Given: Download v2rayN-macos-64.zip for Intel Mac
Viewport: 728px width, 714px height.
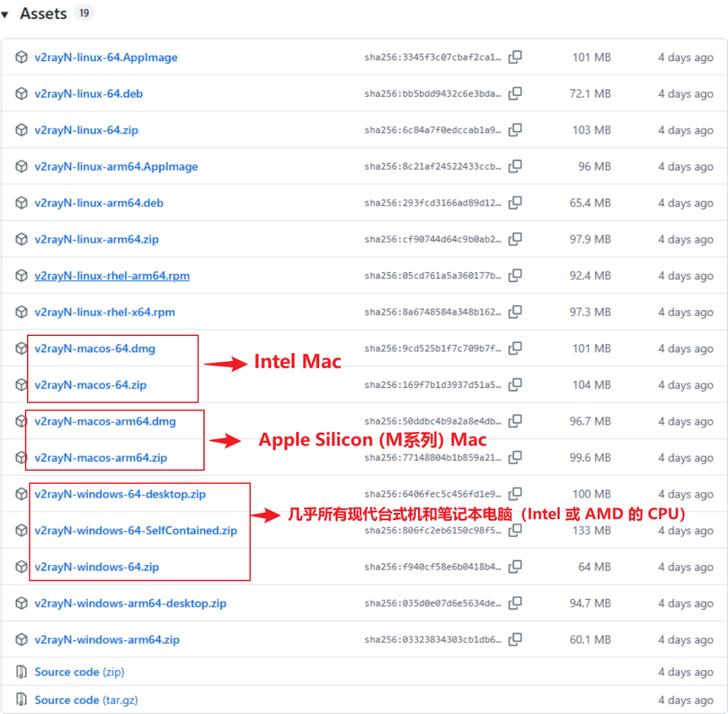Looking at the screenshot, I should (90, 385).
